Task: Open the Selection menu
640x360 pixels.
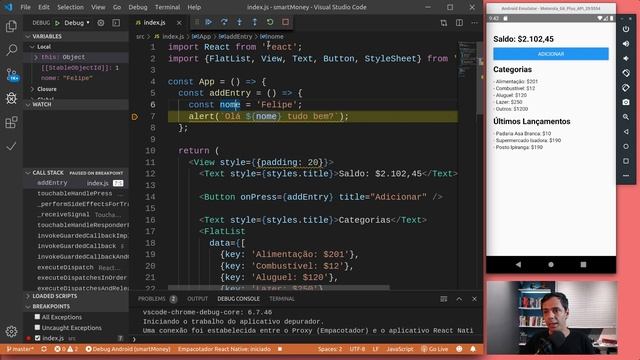Action: pyautogui.click(x=70, y=7)
